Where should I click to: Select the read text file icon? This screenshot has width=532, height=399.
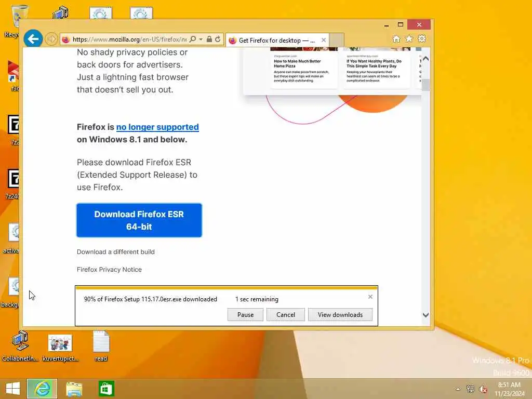(x=101, y=346)
